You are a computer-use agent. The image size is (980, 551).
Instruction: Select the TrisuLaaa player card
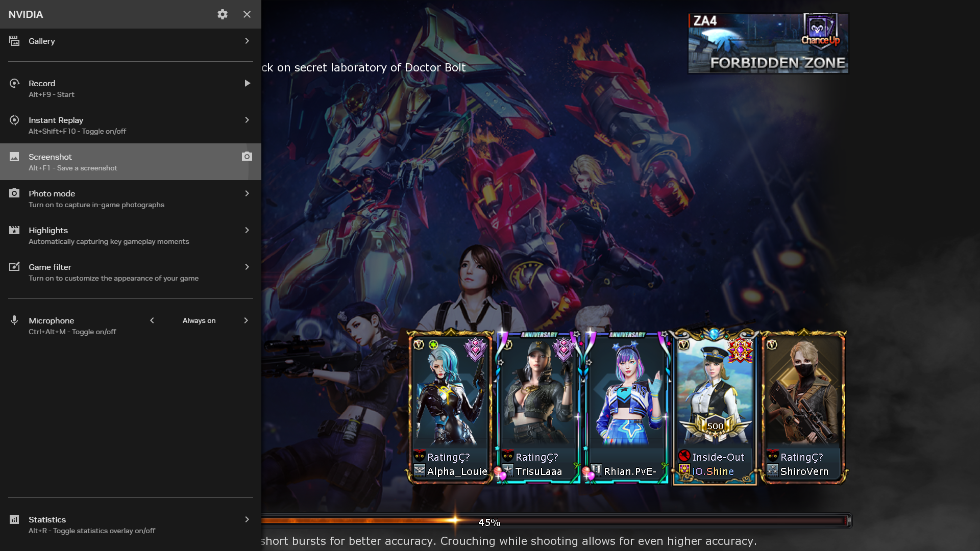[538, 407]
